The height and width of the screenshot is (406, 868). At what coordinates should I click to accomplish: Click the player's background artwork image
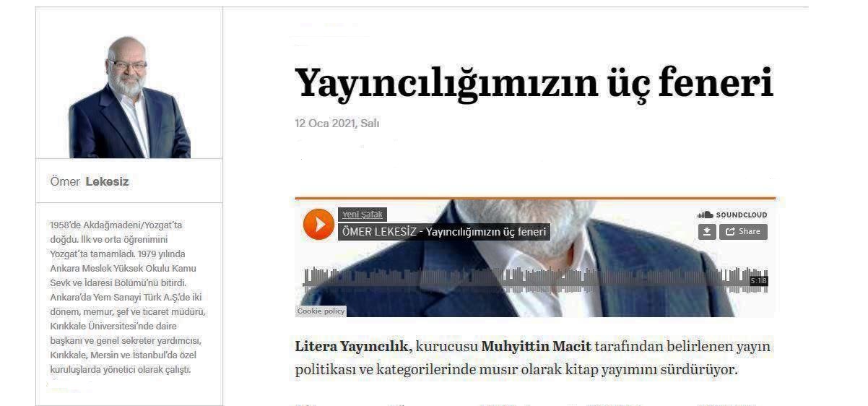534,258
